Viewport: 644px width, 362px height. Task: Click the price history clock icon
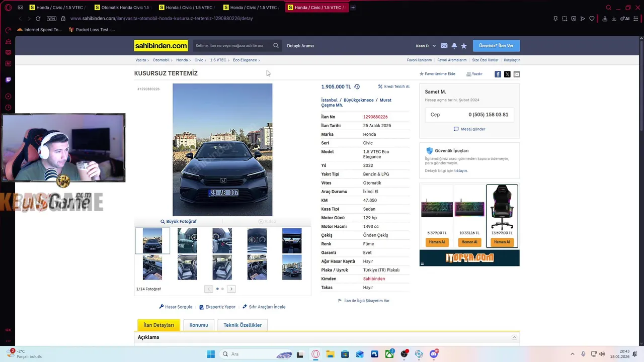tap(357, 86)
